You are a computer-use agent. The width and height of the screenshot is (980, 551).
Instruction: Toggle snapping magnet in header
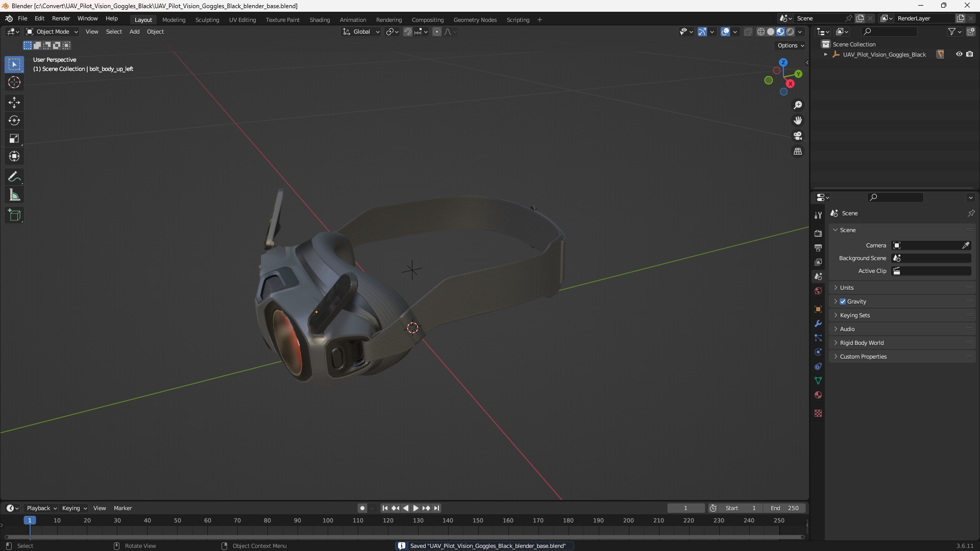tap(408, 32)
